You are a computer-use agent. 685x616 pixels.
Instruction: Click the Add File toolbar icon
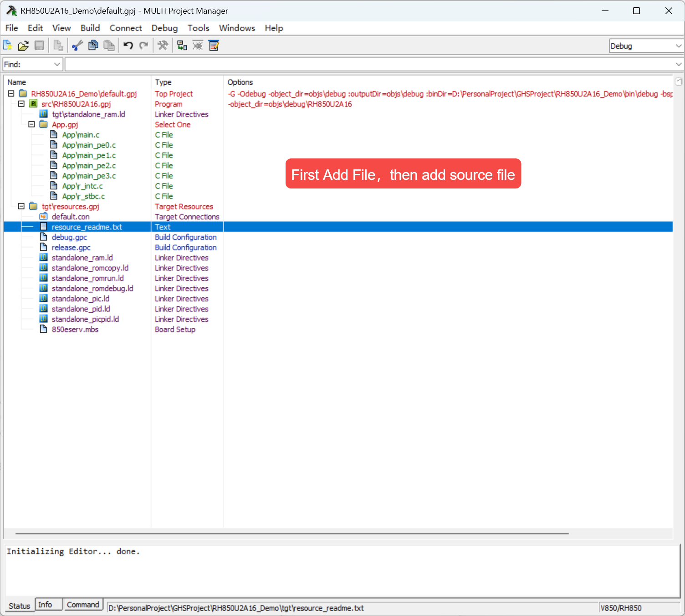point(58,46)
